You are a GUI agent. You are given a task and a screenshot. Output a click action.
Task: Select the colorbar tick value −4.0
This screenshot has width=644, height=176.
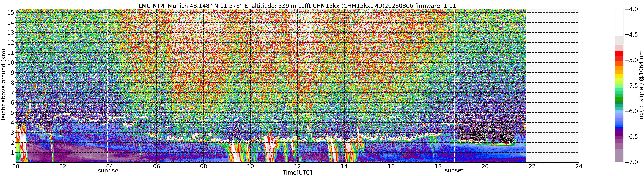click(x=632, y=9)
